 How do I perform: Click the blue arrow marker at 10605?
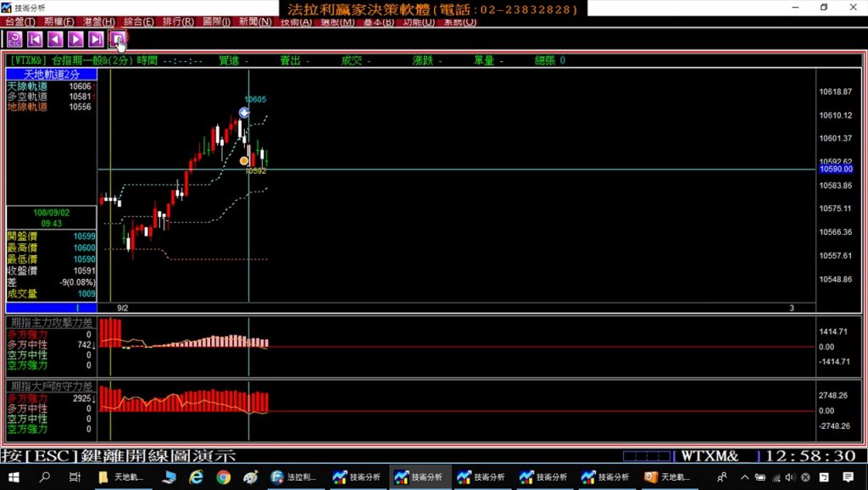244,113
